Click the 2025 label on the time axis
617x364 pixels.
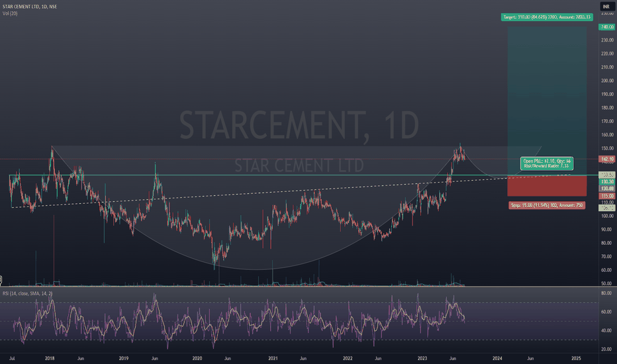point(576,359)
